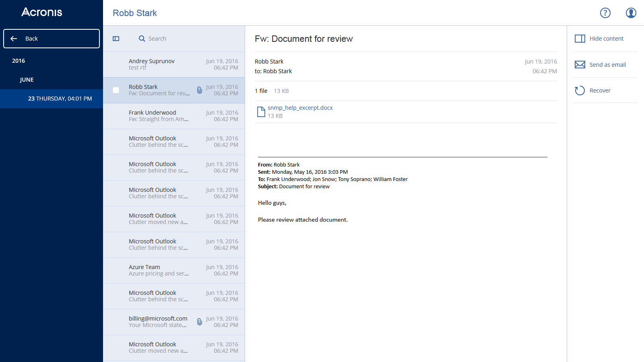644x362 pixels.
Task: Click the Fw: Document for review heading
Action: (x=303, y=39)
